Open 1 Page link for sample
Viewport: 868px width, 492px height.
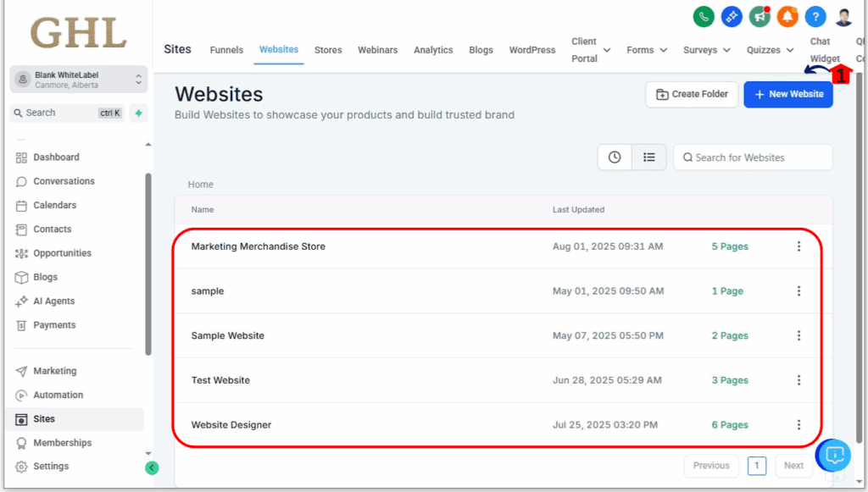(x=727, y=290)
